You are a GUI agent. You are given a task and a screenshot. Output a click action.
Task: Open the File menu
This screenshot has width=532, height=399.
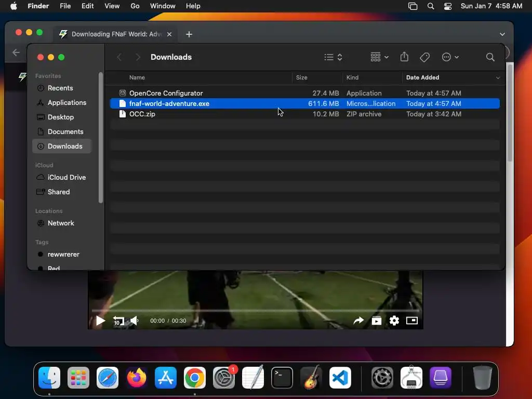point(65,6)
